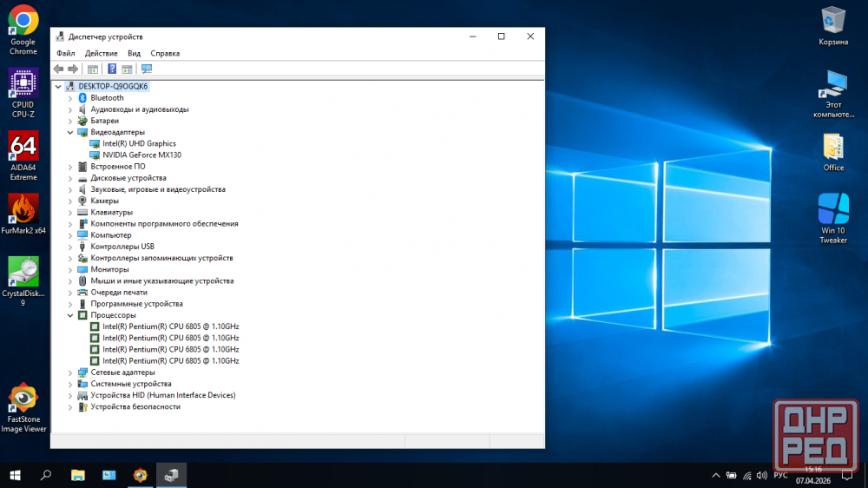Collapse the Процессоры category
Screen dimensions: 868x488
click(x=70, y=315)
